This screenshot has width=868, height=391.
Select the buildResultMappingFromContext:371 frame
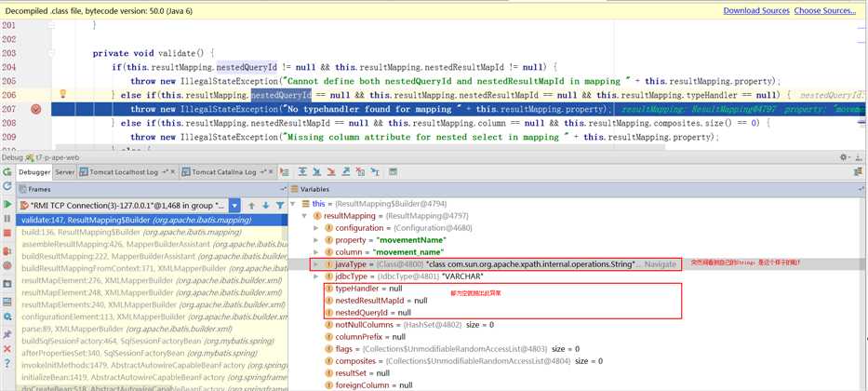coord(152,269)
